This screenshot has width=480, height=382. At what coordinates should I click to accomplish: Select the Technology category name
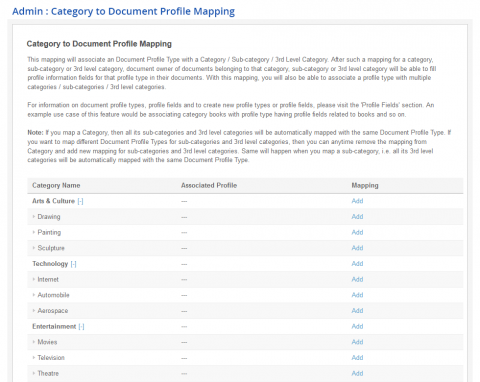pyautogui.click(x=50, y=264)
